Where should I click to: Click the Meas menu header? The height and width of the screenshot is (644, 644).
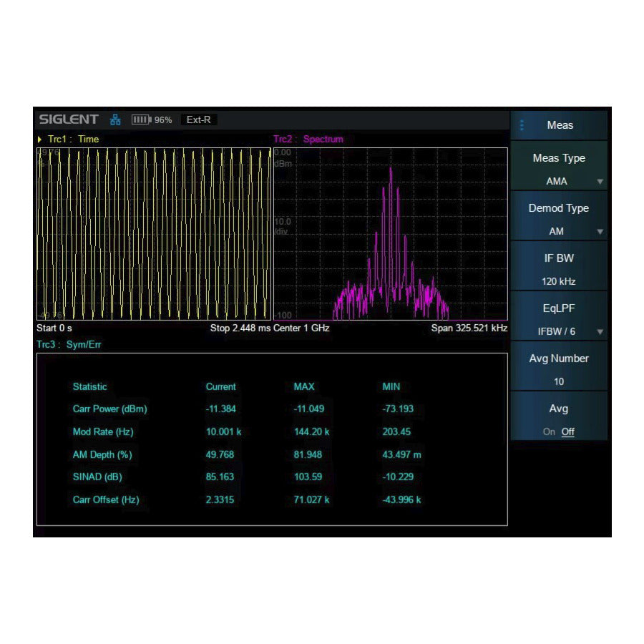click(x=559, y=125)
